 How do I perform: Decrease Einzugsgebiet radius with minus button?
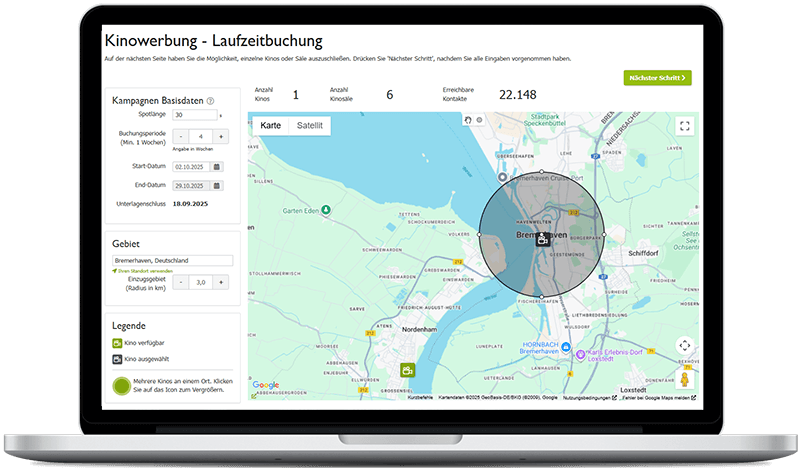pos(181,282)
